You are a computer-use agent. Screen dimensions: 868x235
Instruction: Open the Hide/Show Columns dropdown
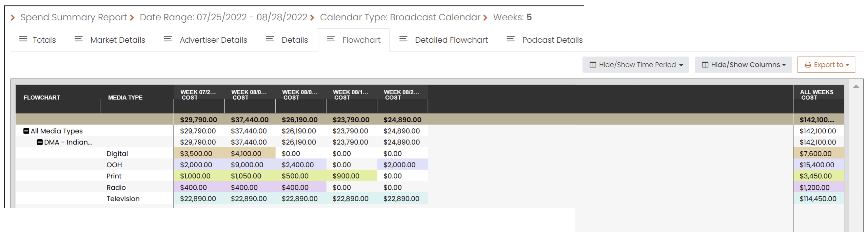coord(743,65)
